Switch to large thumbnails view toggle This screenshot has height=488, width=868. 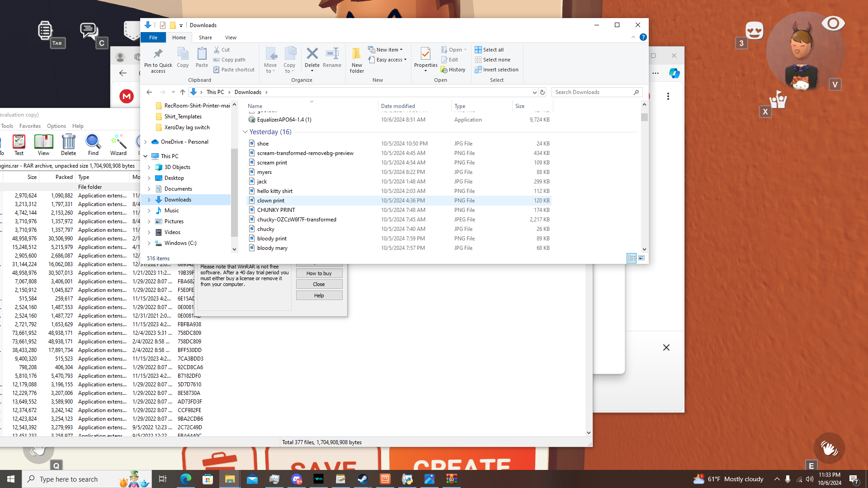[642, 258]
